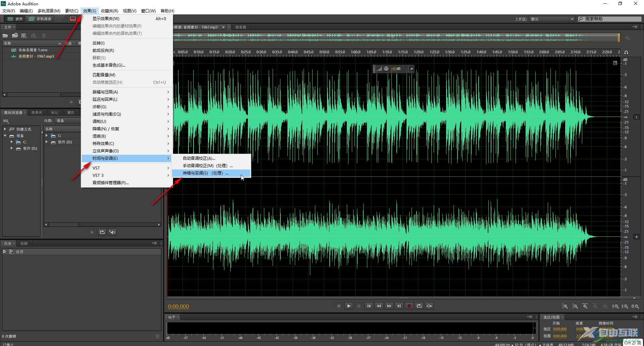644x346 pixels.
Task: Switch to the 效果夹 tab
Action: point(37,113)
